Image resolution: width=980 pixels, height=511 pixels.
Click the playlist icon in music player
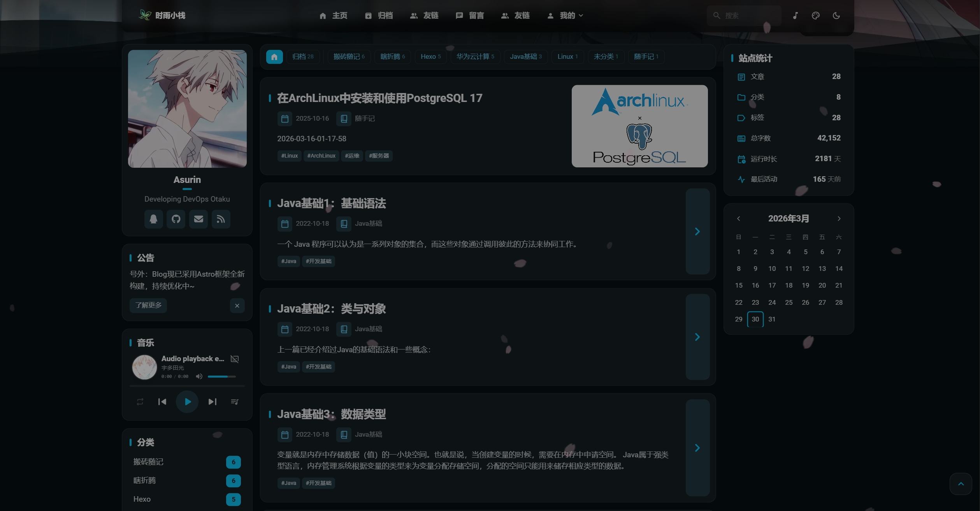click(234, 402)
